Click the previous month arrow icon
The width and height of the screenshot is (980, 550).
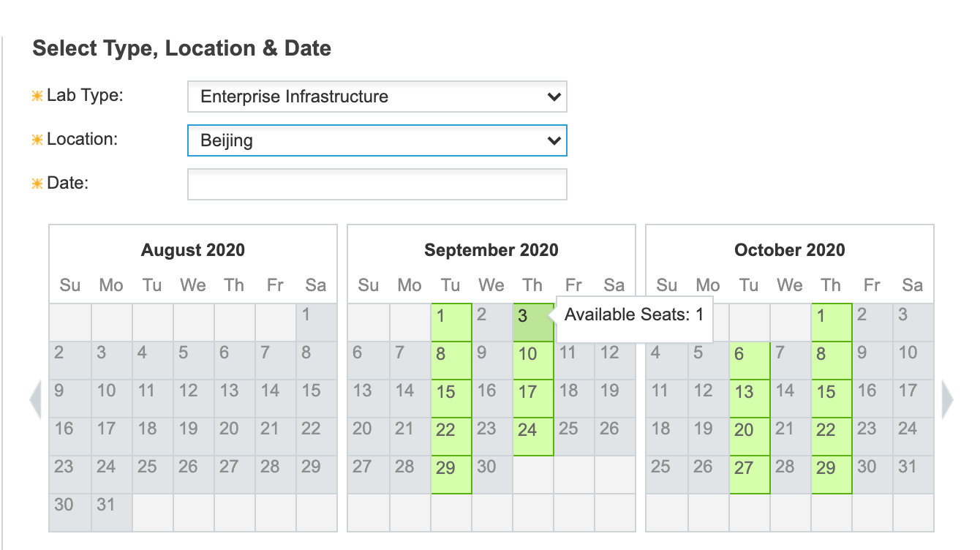point(35,400)
